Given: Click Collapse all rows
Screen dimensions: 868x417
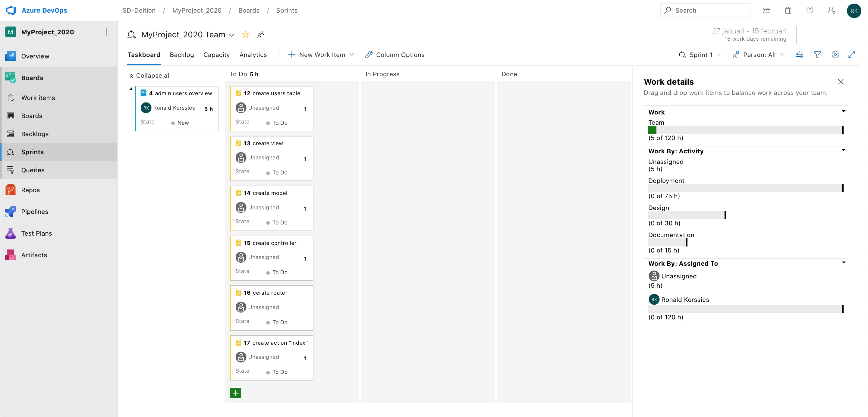Looking at the screenshot, I should [150, 75].
